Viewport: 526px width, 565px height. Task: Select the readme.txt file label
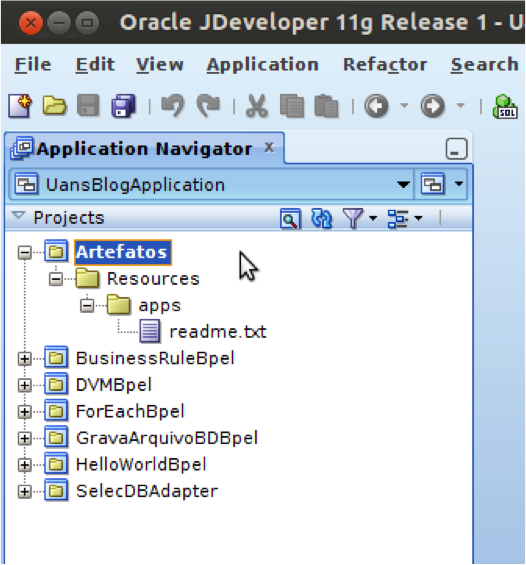(218, 332)
